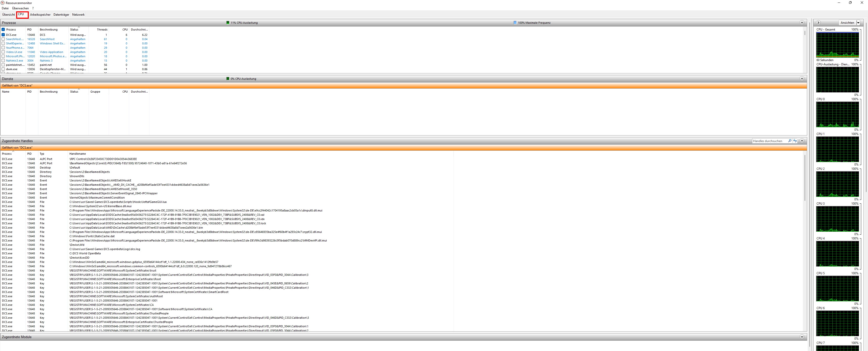Open the Datei menu

click(5, 8)
